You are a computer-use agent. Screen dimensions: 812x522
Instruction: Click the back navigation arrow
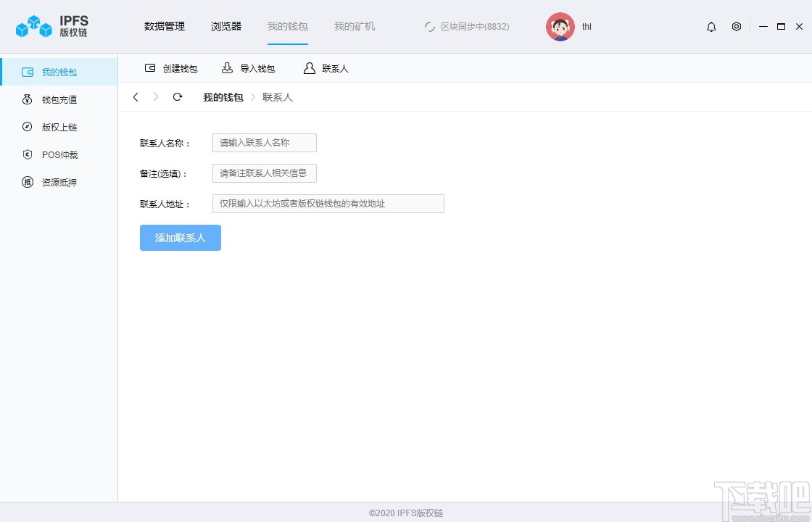136,96
